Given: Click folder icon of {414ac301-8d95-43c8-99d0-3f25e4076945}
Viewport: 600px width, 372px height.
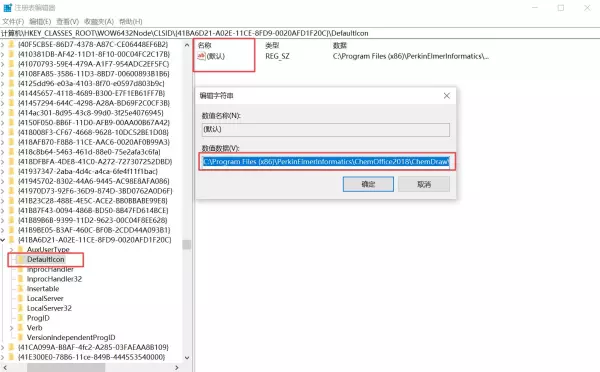Looking at the screenshot, I should coord(11,113).
